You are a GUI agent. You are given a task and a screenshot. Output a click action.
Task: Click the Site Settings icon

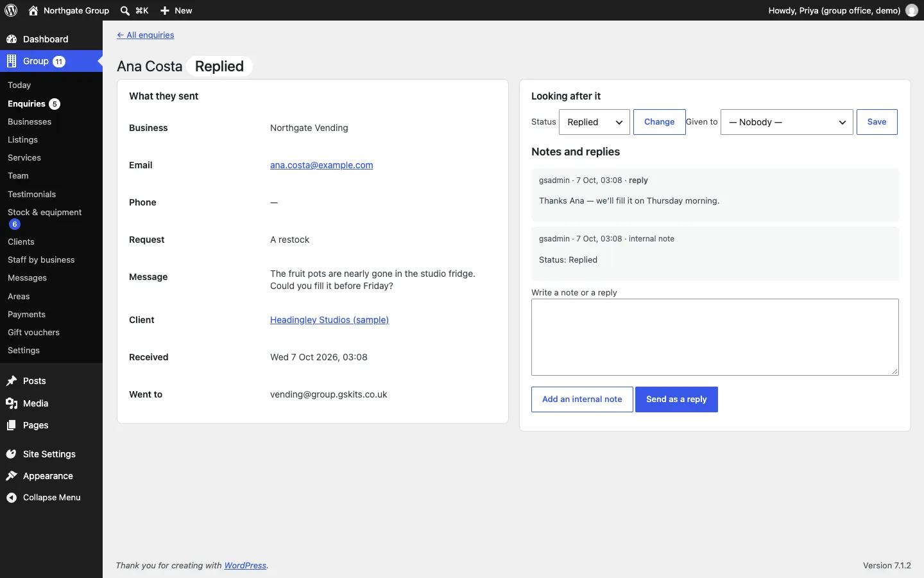pyautogui.click(x=12, y=454)
